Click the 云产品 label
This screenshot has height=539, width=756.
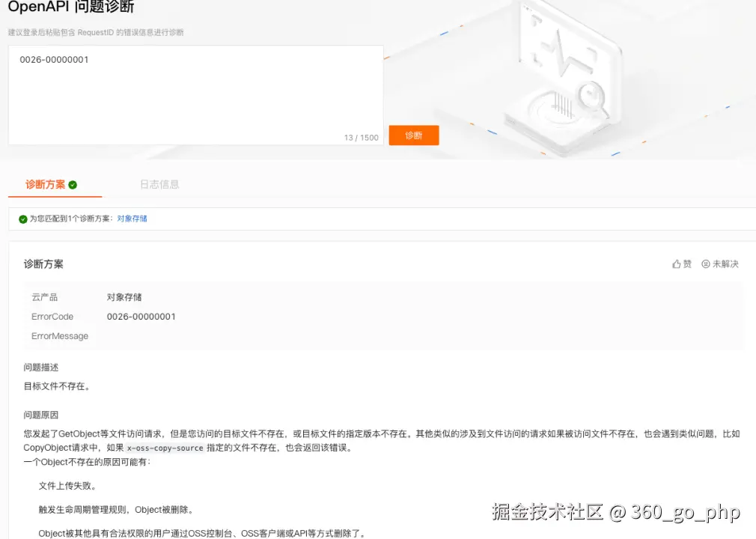44,297
